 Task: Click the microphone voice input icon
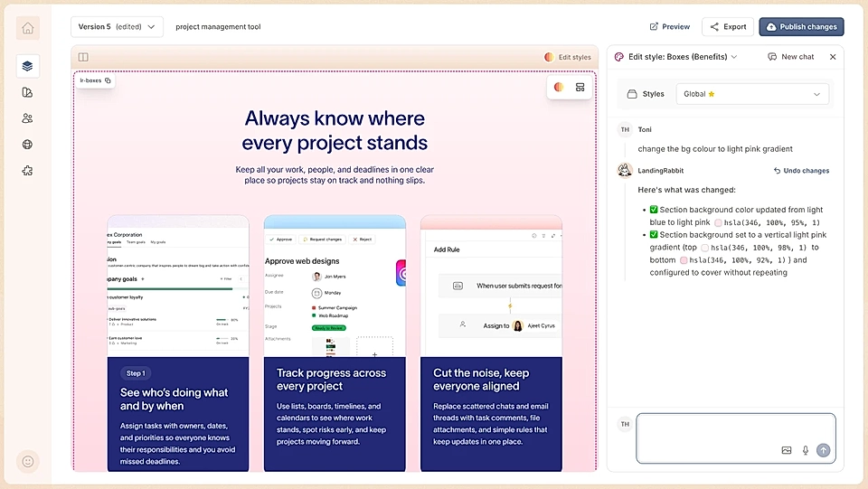pyautogui.click(x=806, y=450)
